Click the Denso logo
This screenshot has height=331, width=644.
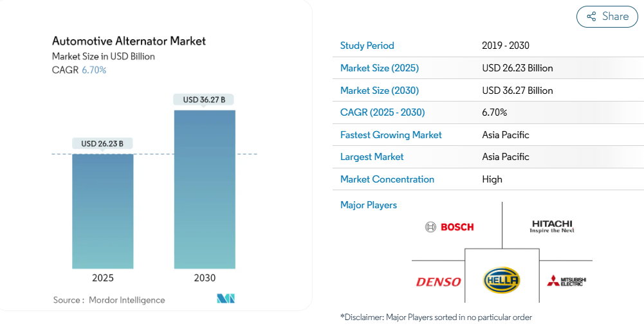[438, 282]
